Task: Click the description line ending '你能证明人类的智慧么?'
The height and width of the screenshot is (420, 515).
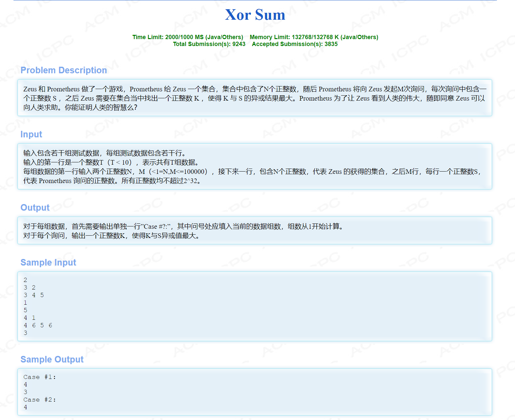Action: click(x=80, y=107)
